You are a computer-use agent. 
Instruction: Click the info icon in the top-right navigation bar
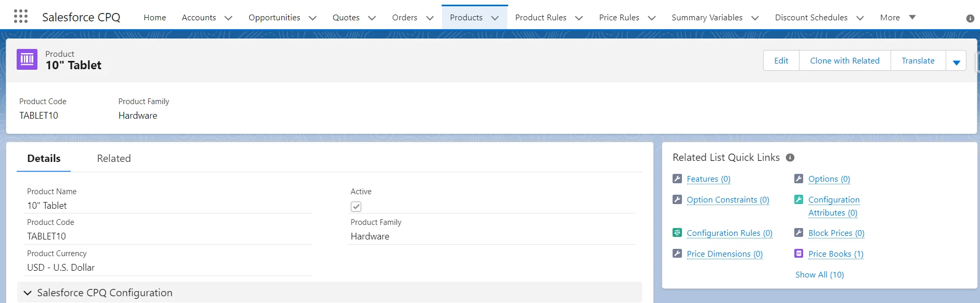point(970,18)
